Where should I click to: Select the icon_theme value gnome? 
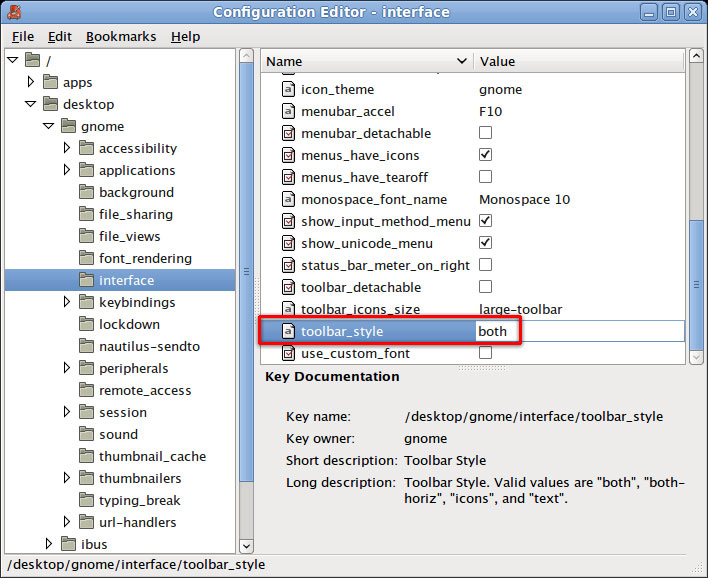(x=500, y=89)
